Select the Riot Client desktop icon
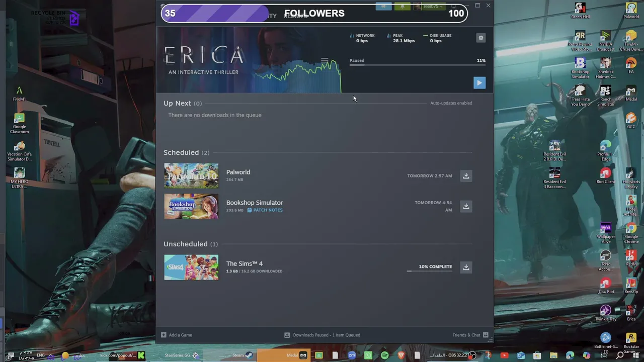The width and height of the screenshot is (644, 362). coord(606,176)
